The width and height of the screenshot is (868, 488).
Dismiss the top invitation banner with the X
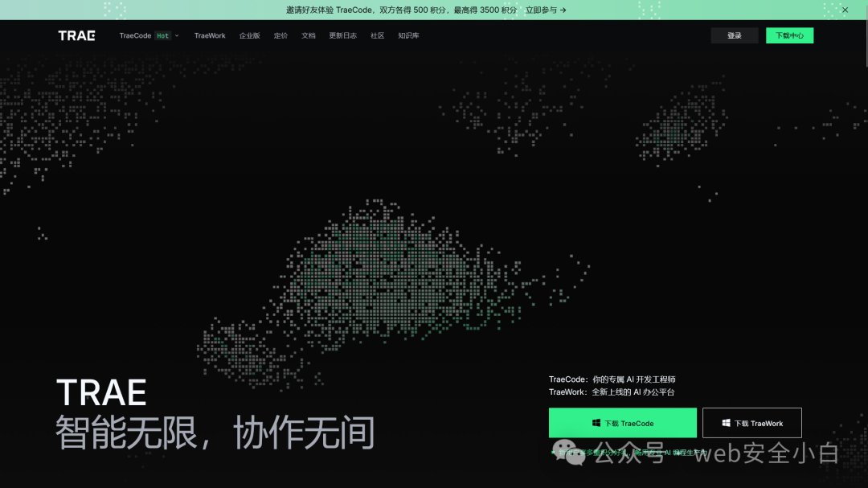point(845,10)
